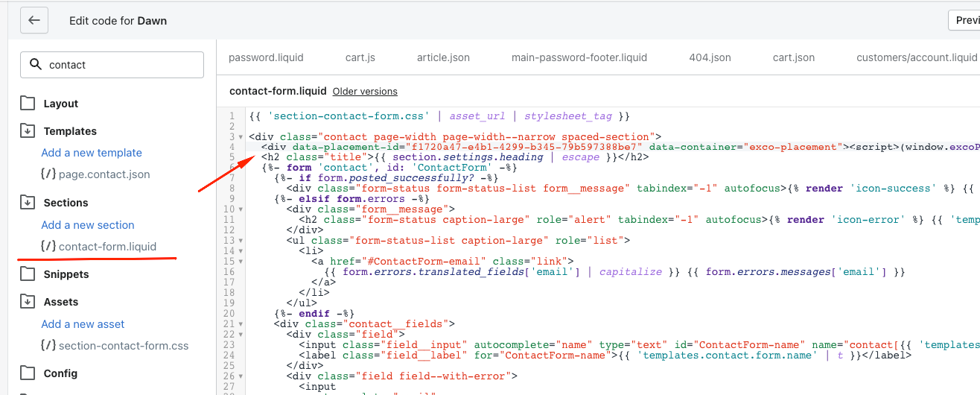
Task: Click 'Add a new template' link
Action: [x=92, y=153]
